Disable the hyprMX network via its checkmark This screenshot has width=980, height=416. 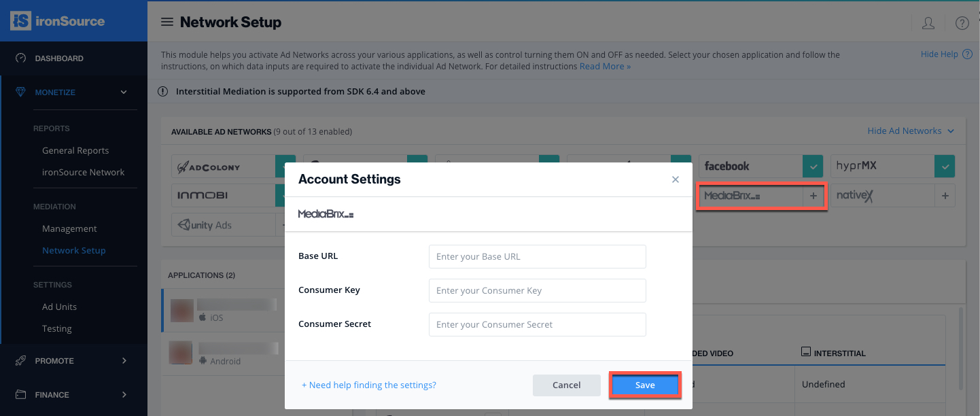coord(945,166)
